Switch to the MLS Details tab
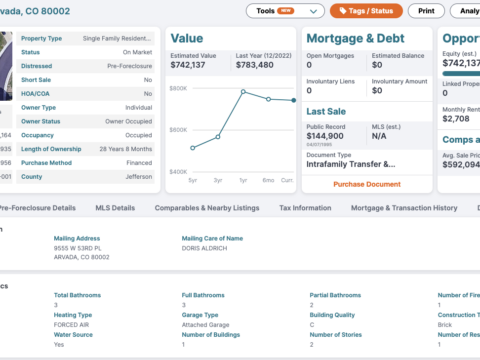This screenshot has height=360, width=480. pyautogui.click(x=115, y=208)
